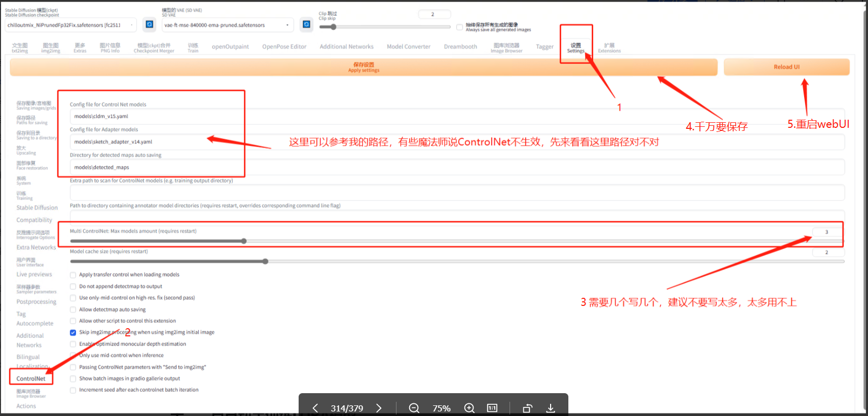
Task: Click the Config file for Adapter models field
Action: coord(142,142)
